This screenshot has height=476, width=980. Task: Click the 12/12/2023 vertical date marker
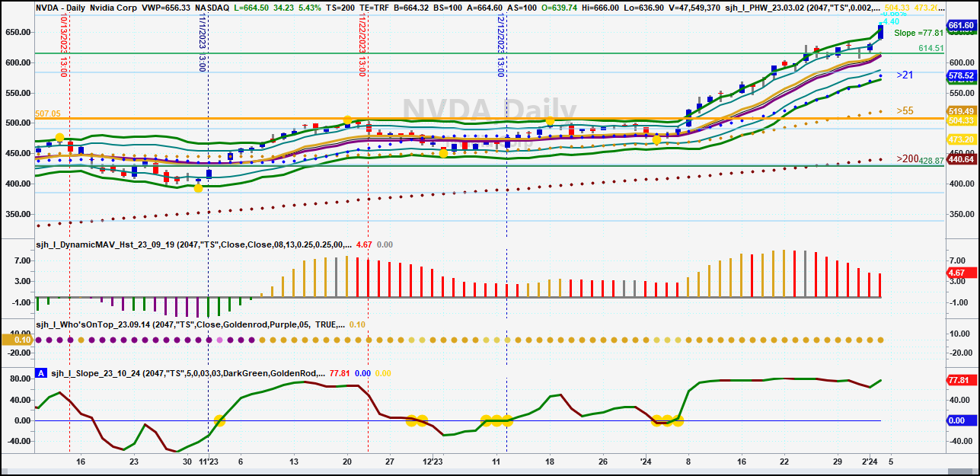pos(500,45)
